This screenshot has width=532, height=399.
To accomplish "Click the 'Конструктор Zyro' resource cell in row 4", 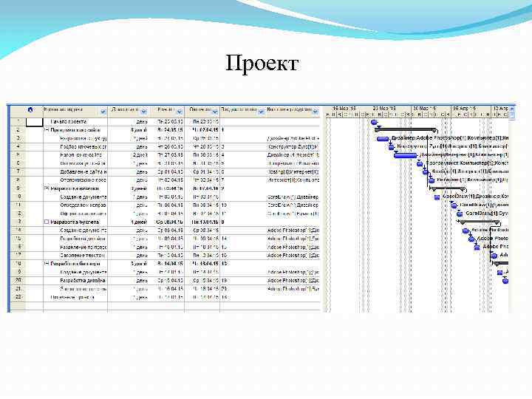I will pyautogui.click(x=293, y=146).
